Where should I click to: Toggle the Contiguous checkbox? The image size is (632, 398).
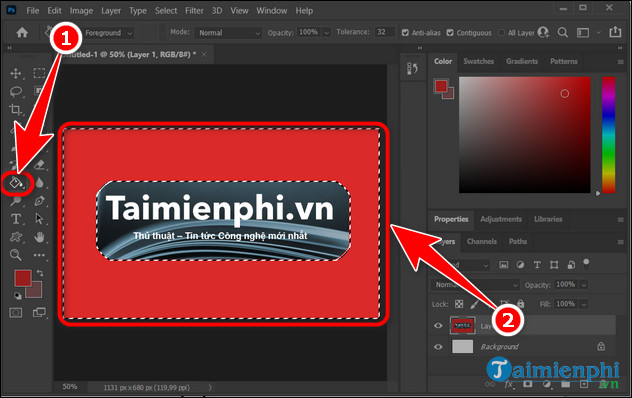point(450,33)
